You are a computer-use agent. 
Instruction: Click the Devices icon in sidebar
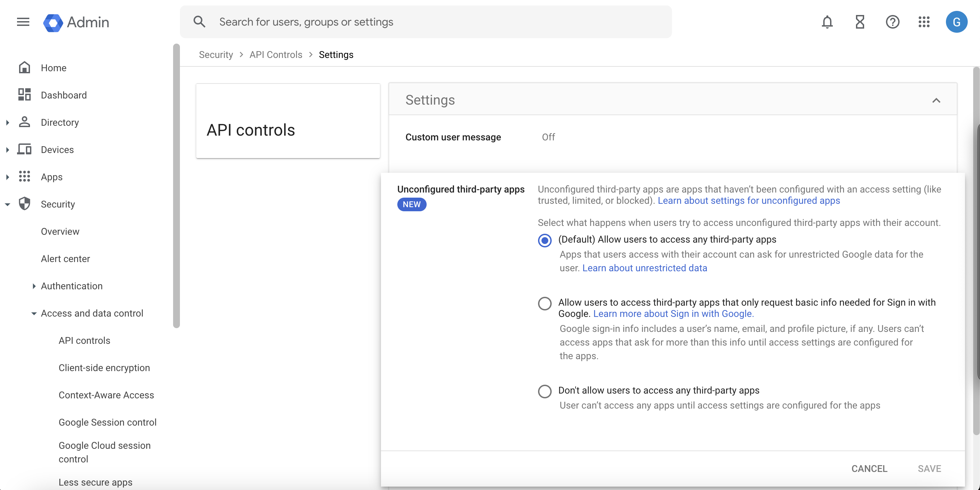tap(24, 150)
